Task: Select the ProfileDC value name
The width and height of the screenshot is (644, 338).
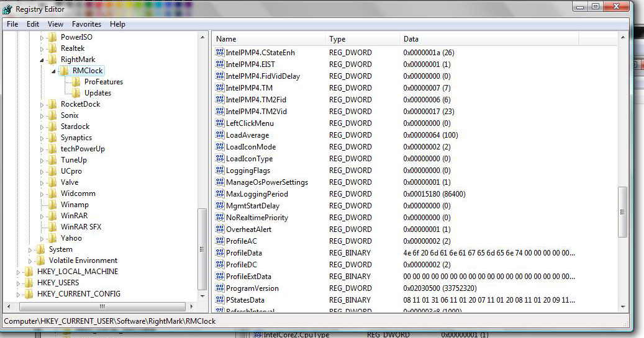Action: click(x=242, y=265)
